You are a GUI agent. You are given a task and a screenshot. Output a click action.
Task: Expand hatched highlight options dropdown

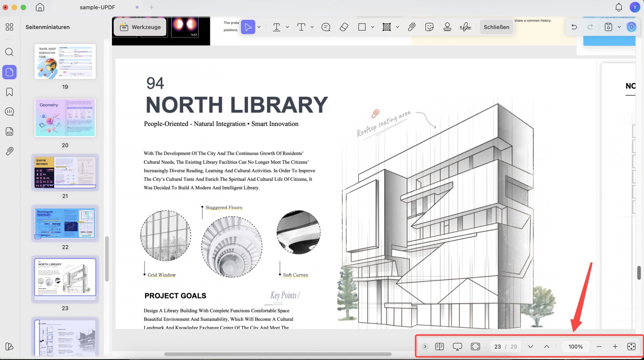[397, 27]
